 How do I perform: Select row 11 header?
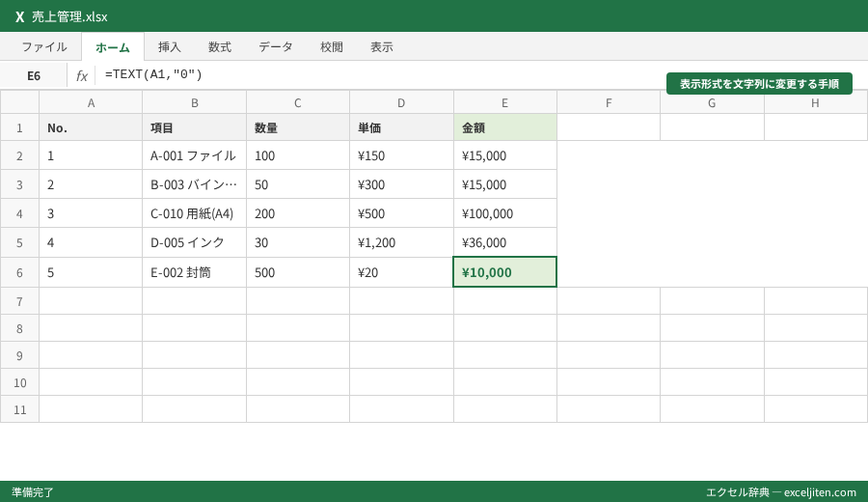tap(19, 409)
